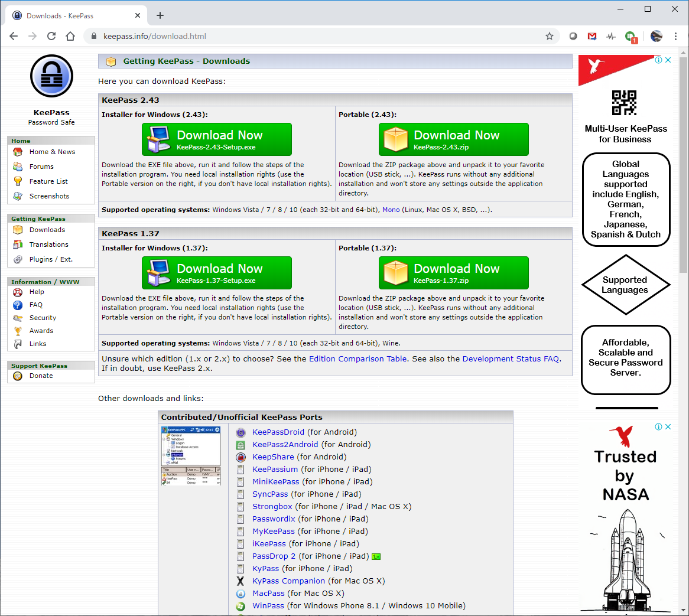Open the Mono link

click(391, 210)
